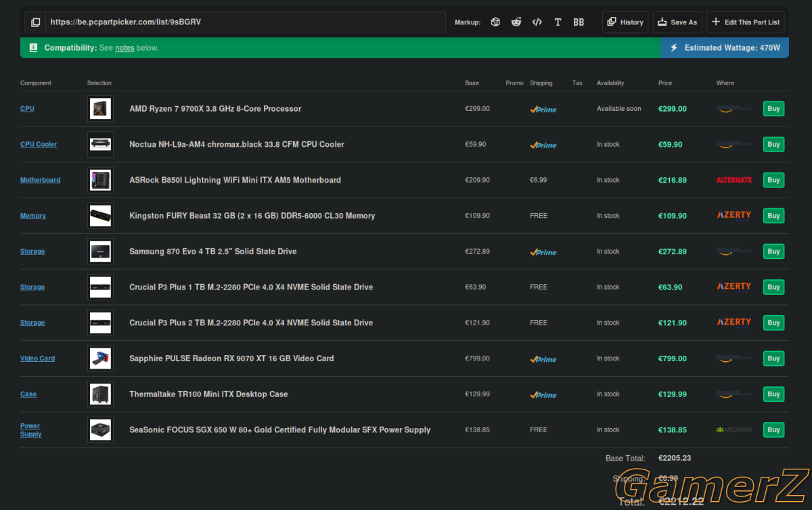Image resolution: width=812 pixels, height=510 pixels.
Task: Click Buy button for SeaSonic power supply
Action: point(773,430)
